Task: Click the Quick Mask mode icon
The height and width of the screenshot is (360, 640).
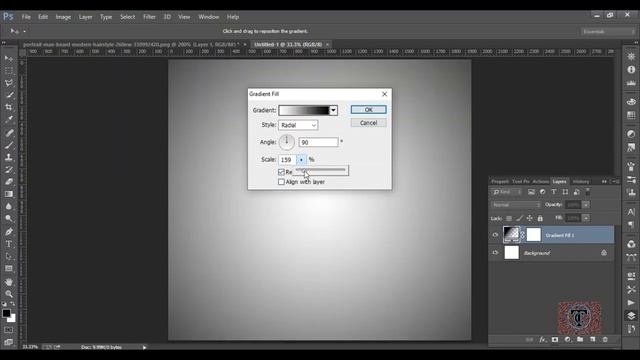Action: coord(9,330)
